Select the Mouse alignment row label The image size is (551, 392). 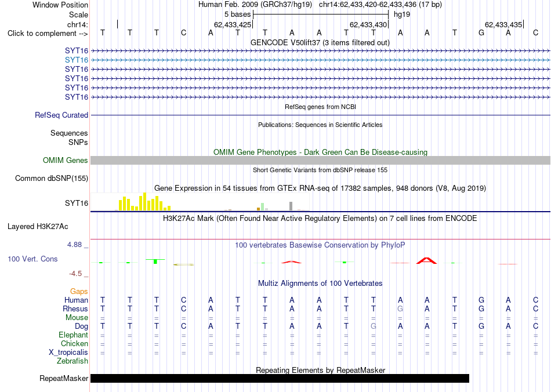[x=77, y=318]
